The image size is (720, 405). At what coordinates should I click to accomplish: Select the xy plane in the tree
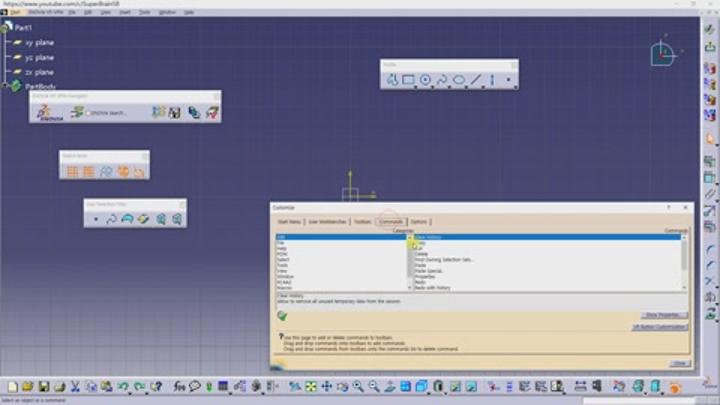pyautogui.click(x=39, y=43)
